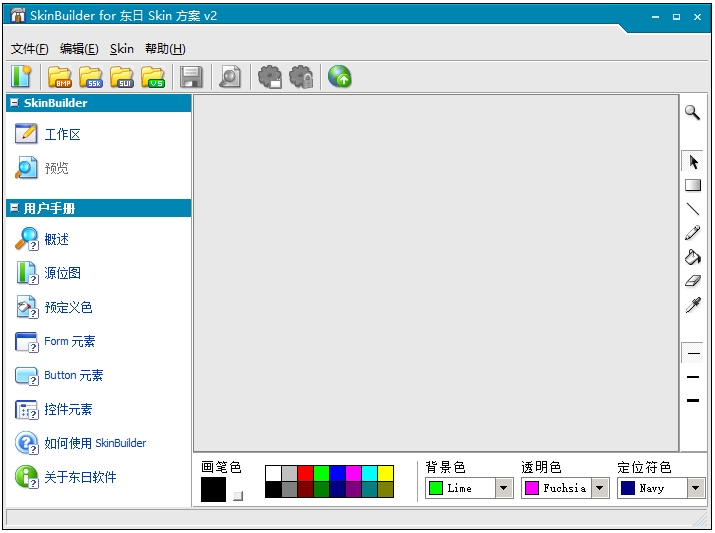Open a SUI file via folder icon
The image size is (715, 533).
tap(122, 77)
